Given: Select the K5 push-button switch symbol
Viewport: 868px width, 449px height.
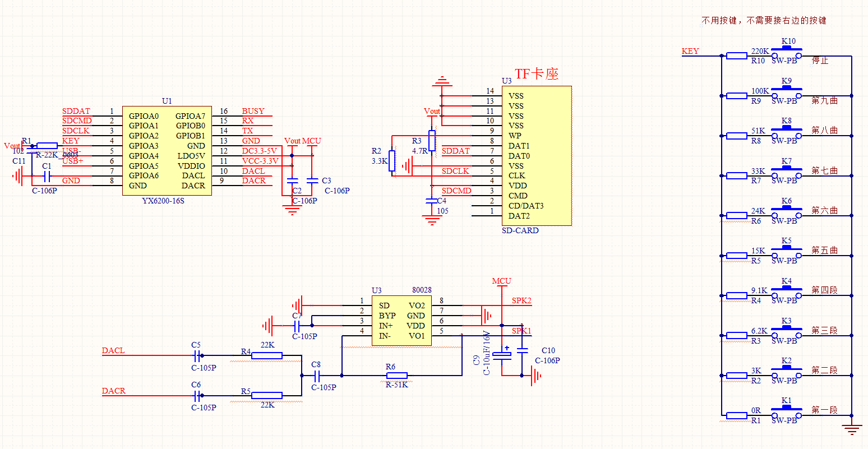Looking at the screenshot, I should tap(786, 252).
